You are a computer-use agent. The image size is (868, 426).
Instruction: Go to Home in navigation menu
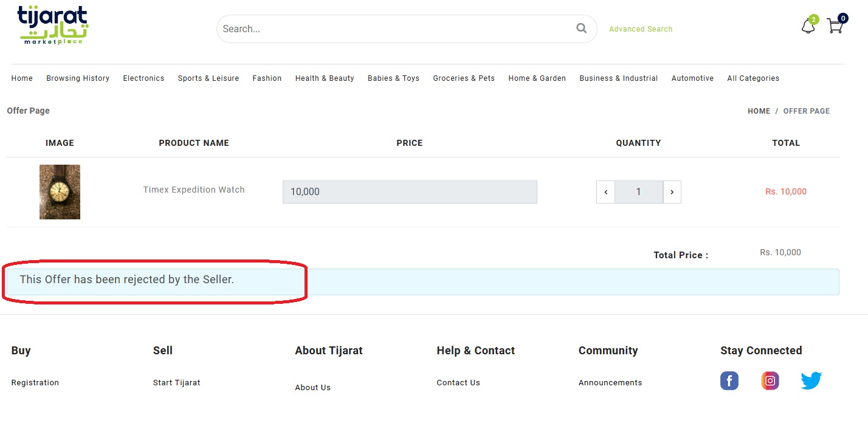coord(22,78)
